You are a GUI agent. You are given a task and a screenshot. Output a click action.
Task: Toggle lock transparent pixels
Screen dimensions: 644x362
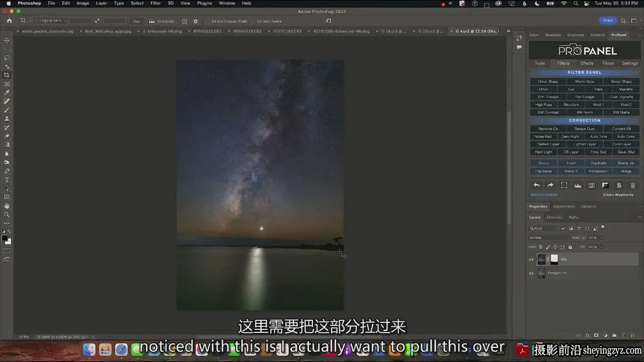click(541, 247)
